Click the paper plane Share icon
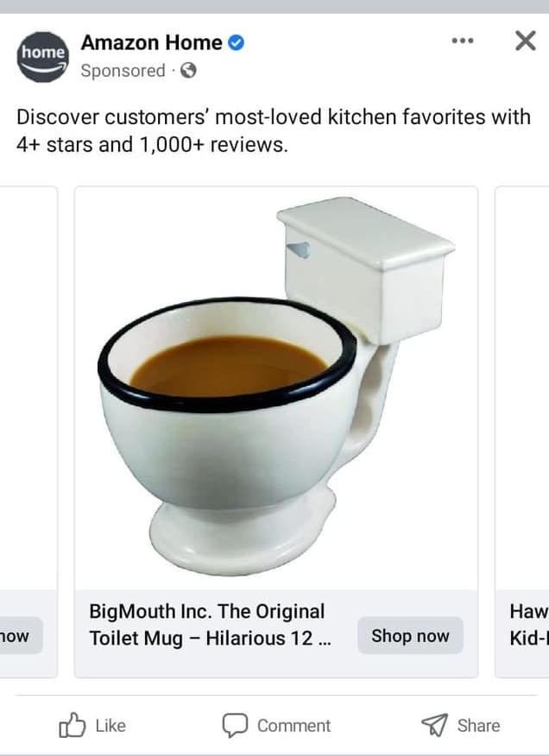 [x=435, y=725]
